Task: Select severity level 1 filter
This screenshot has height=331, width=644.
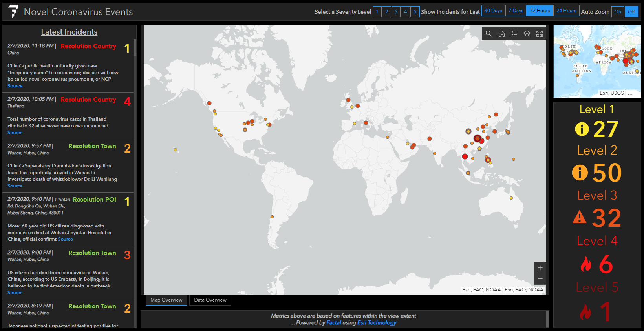Action: click(x=377, y=12)
